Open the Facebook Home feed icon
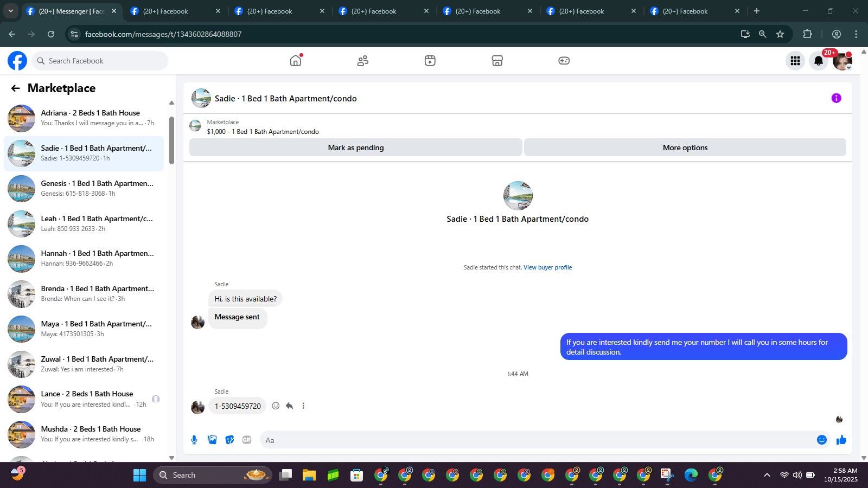 296,61
